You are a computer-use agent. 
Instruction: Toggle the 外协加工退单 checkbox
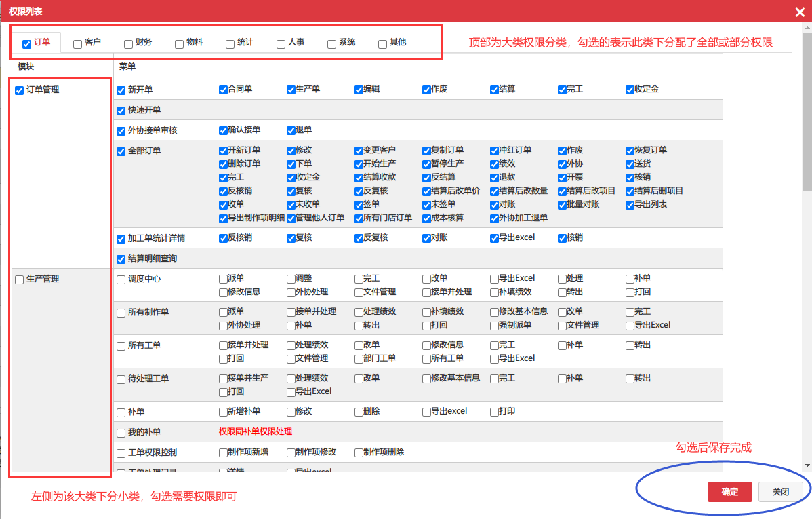(x=495, y=219)
